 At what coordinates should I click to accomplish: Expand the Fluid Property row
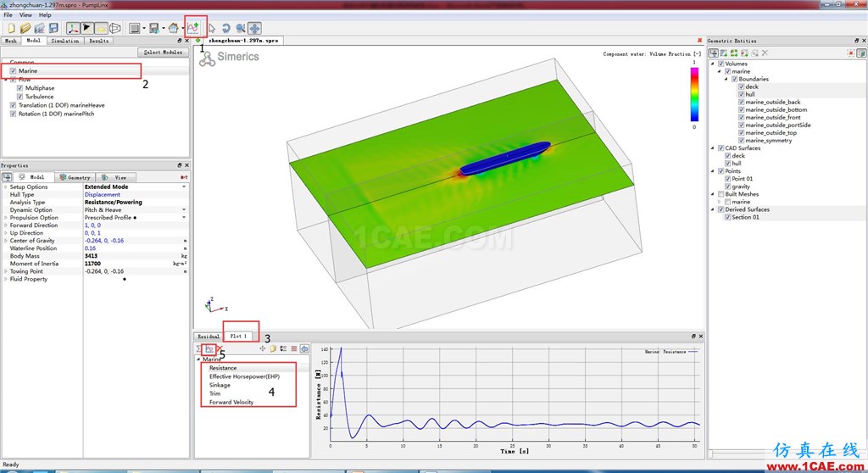[6, 279]
